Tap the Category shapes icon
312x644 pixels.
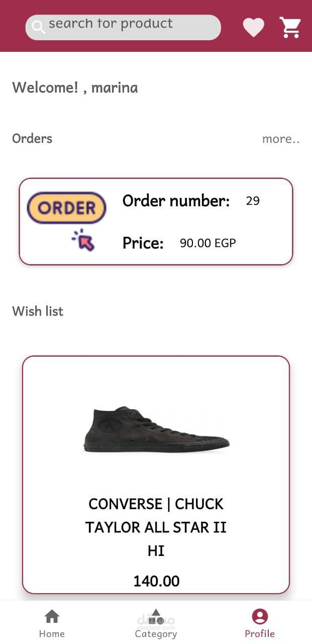pos(156,616)
